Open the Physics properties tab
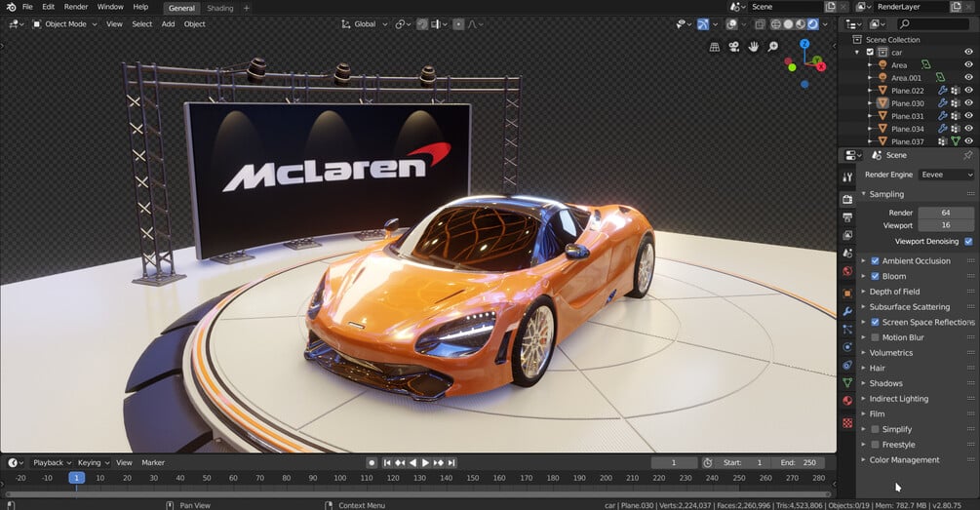The width and height of the screenshot is (980, 510). click(847, 347)
